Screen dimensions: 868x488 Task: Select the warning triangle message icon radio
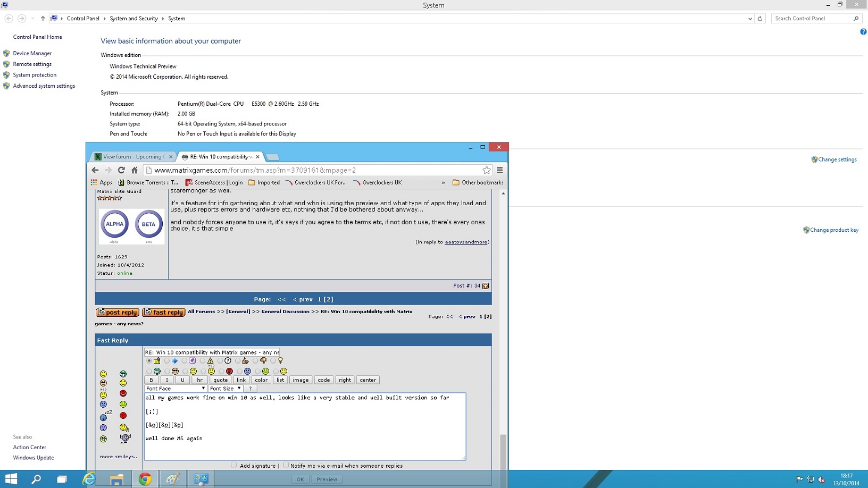[202, 361]
